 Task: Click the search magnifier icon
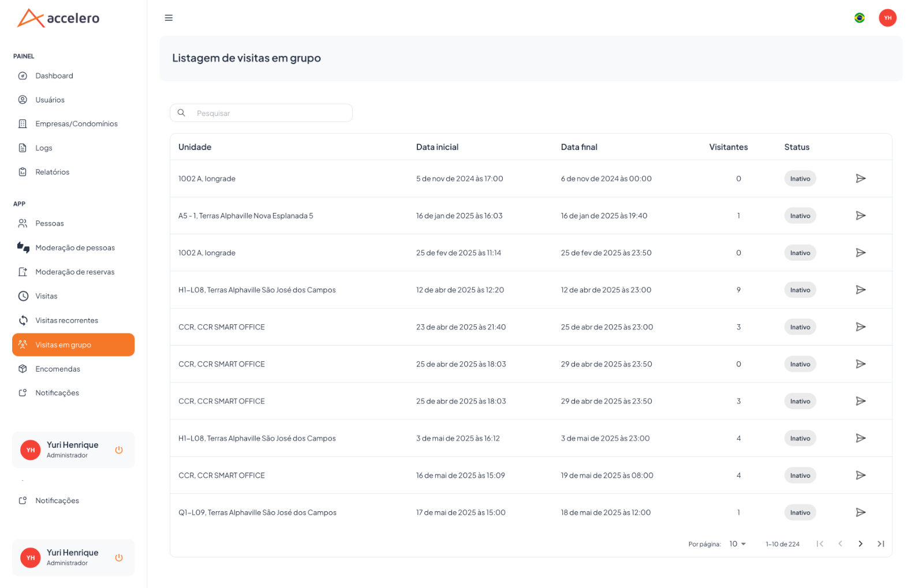[x=181, y=113]
